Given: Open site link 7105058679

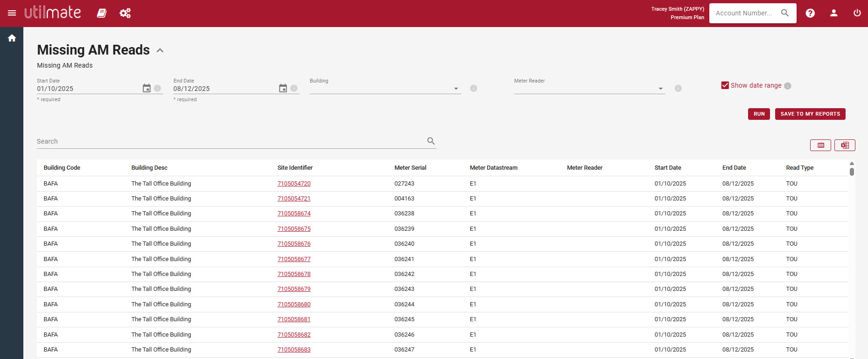Looking at the screenshot, I should tap(294, 289).
